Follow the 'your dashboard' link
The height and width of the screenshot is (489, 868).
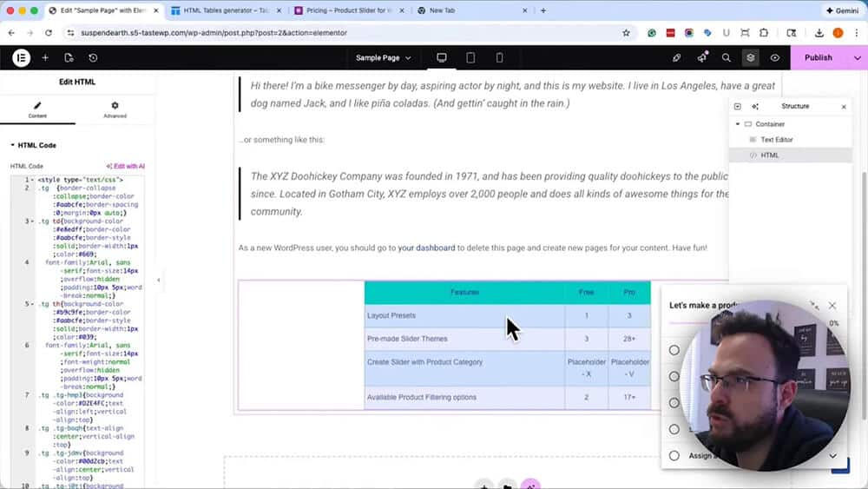426,248
